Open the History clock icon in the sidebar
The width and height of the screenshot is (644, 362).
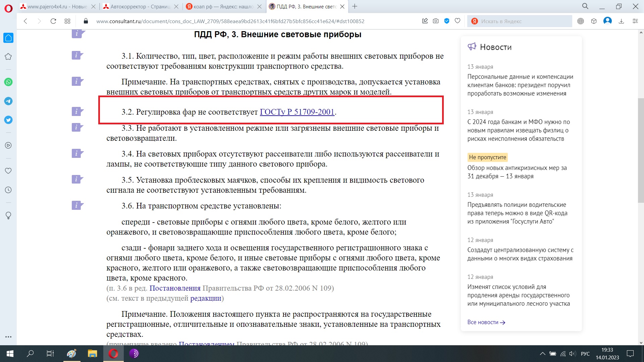click(x=8, y=190)
